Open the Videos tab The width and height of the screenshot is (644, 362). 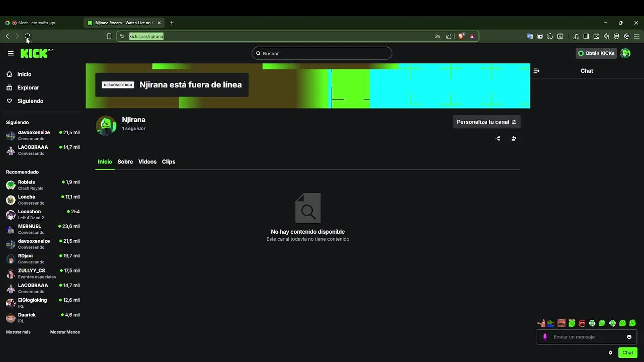(x=147, y=162)
